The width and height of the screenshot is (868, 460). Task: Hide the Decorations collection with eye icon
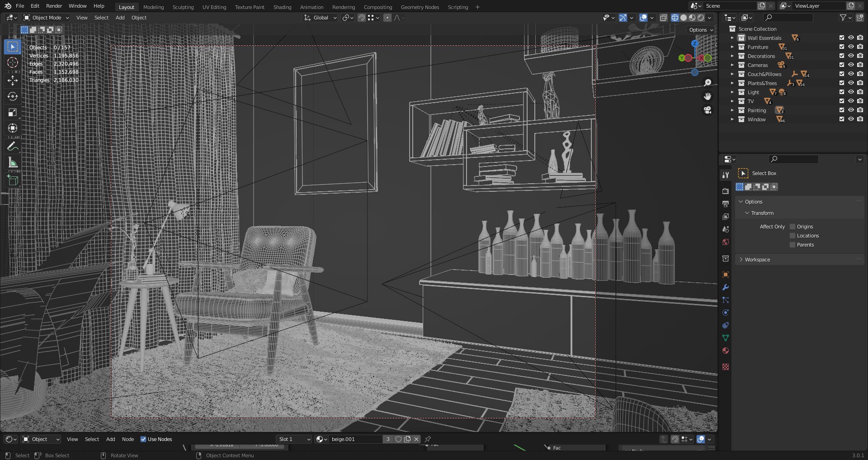coord(851,56)
